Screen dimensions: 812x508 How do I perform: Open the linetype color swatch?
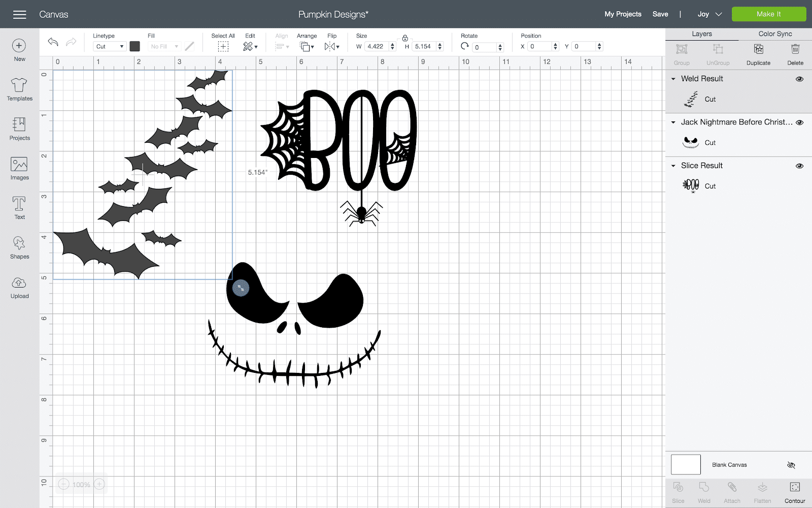click(x=134, y=46)
